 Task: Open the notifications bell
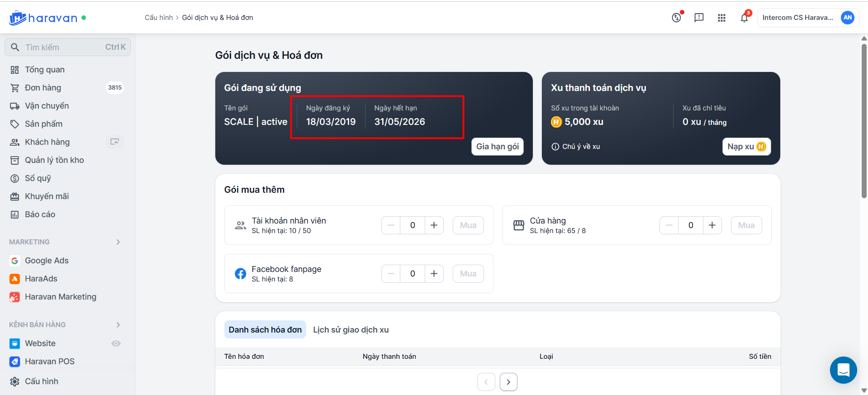745,18
